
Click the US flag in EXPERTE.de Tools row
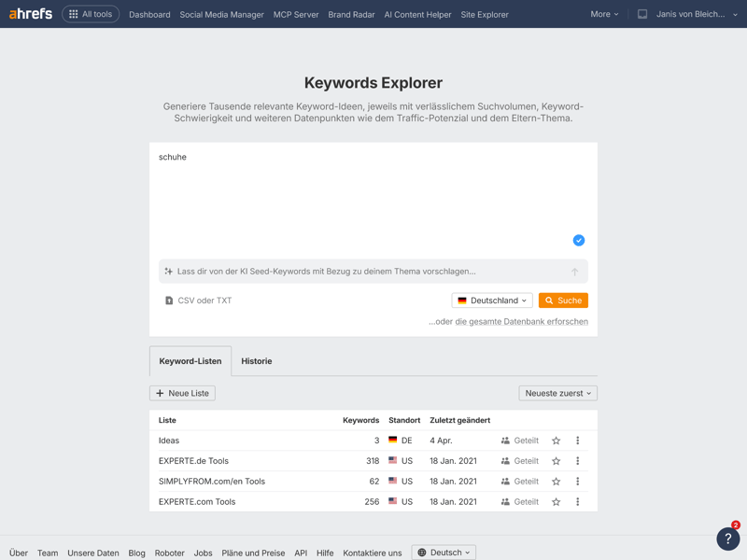[392, 460]
